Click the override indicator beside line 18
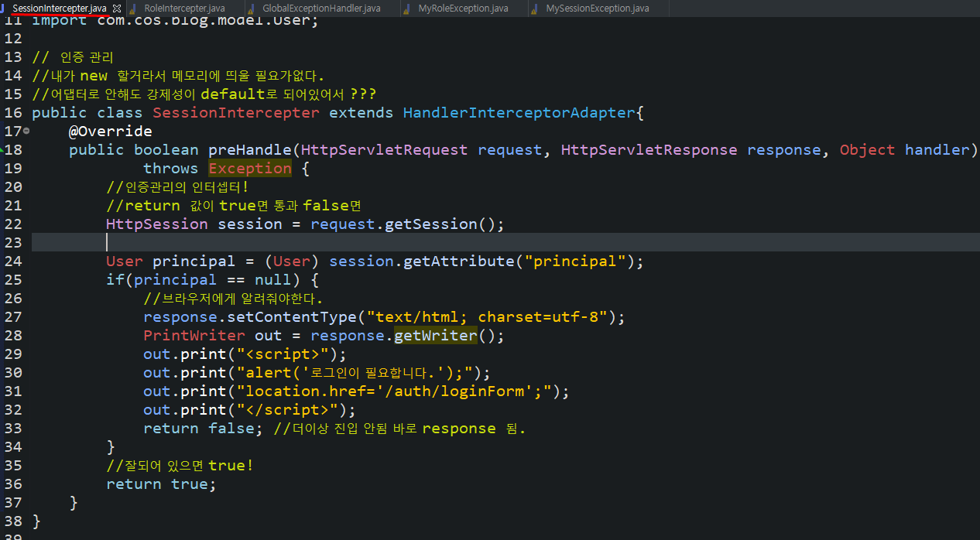The image size is (980, 540). (2, 149)
